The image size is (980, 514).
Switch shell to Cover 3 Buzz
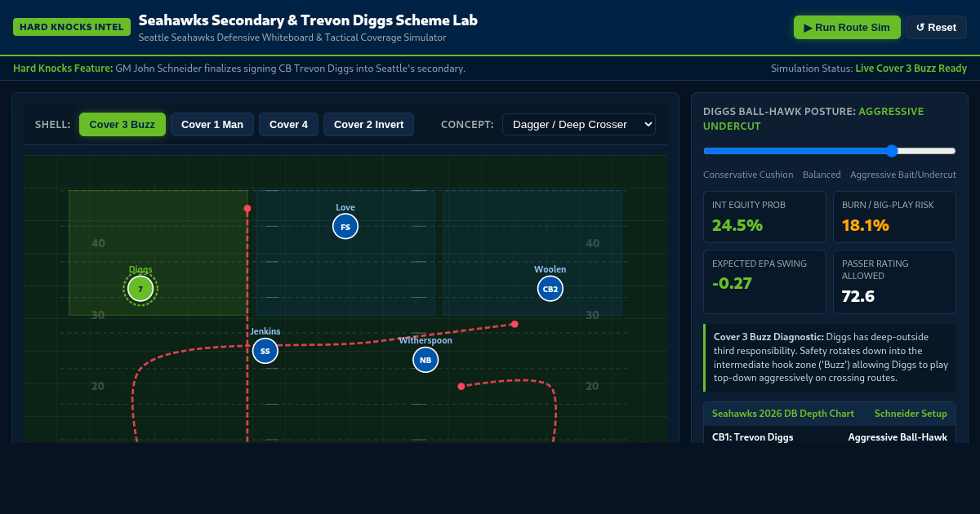(x=122, y=124)
